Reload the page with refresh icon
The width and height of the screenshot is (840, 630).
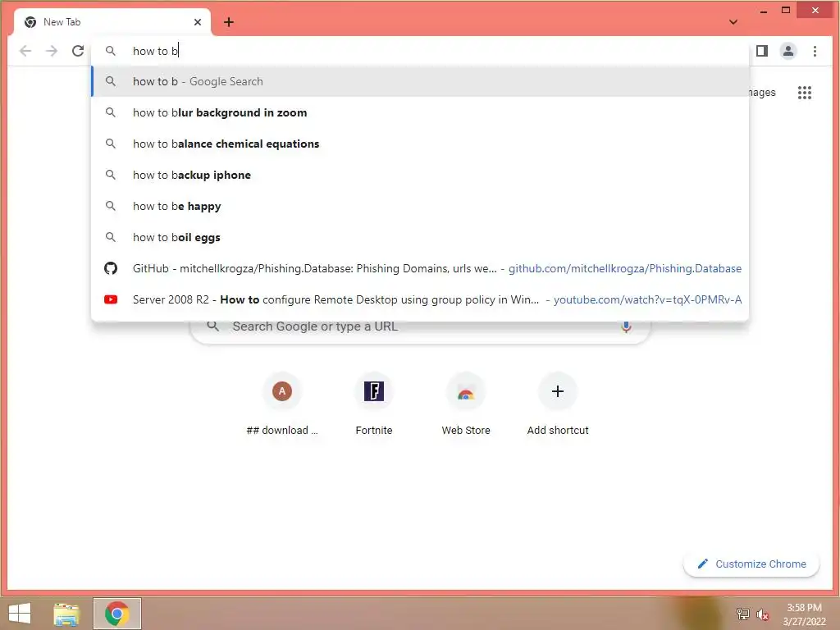coord(78,51)
